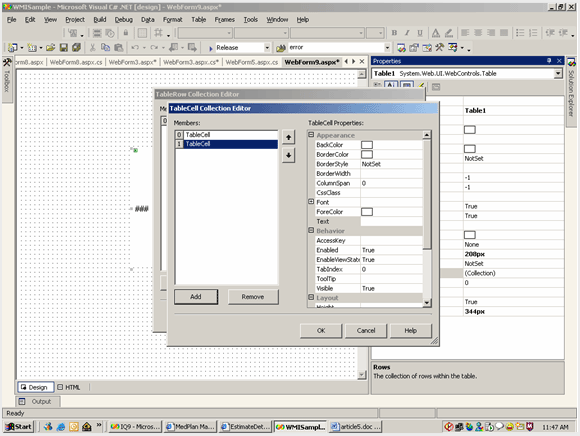
Task: Collapse the Appearance category
Action: coord(311,135)
